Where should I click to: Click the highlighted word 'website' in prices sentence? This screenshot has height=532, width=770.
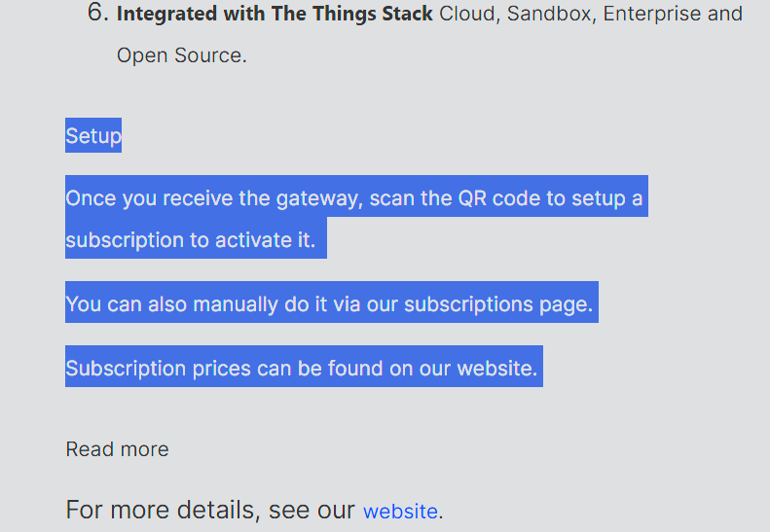pos(497,368)
